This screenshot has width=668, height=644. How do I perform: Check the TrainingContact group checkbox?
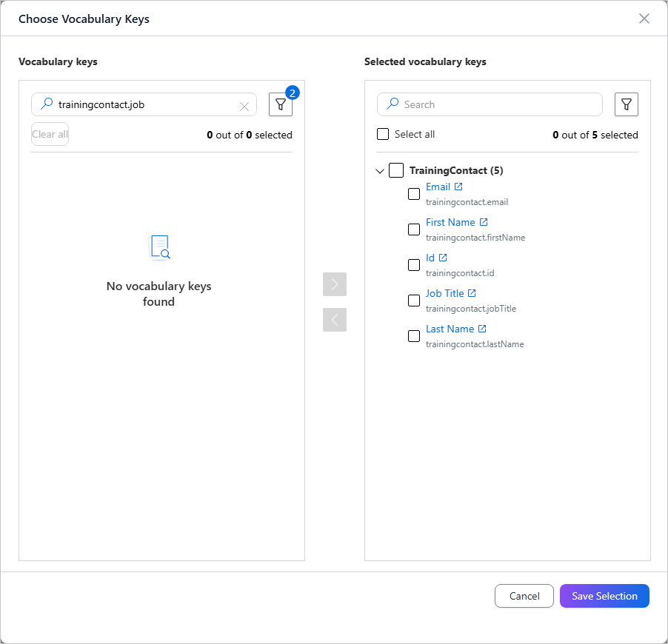[396, 170]
